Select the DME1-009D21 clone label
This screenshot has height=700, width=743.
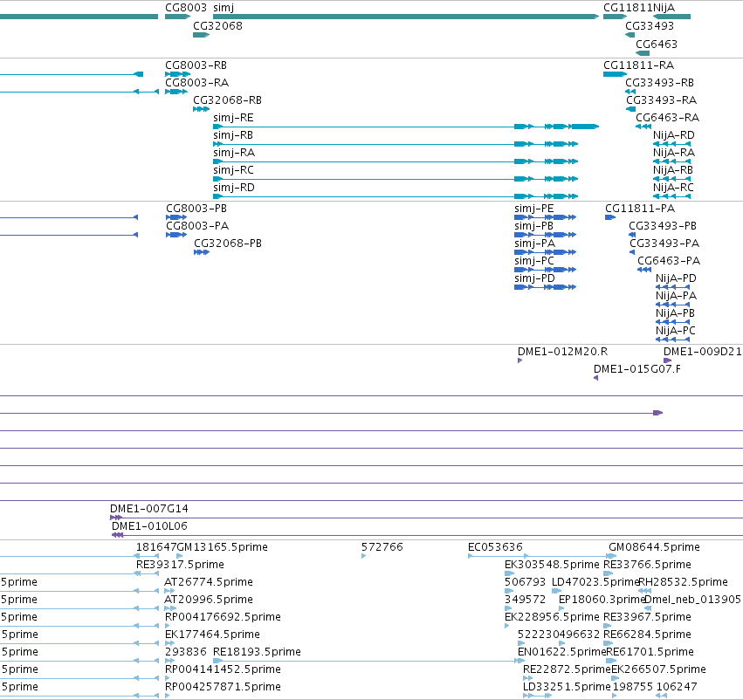coord(702,352)
